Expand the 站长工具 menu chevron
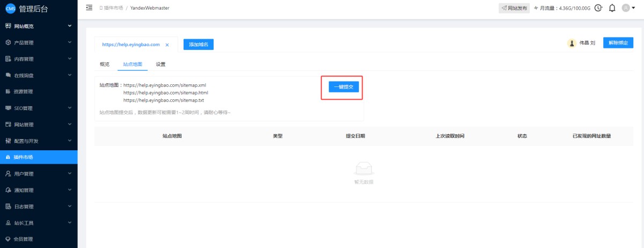 point(69,223)
